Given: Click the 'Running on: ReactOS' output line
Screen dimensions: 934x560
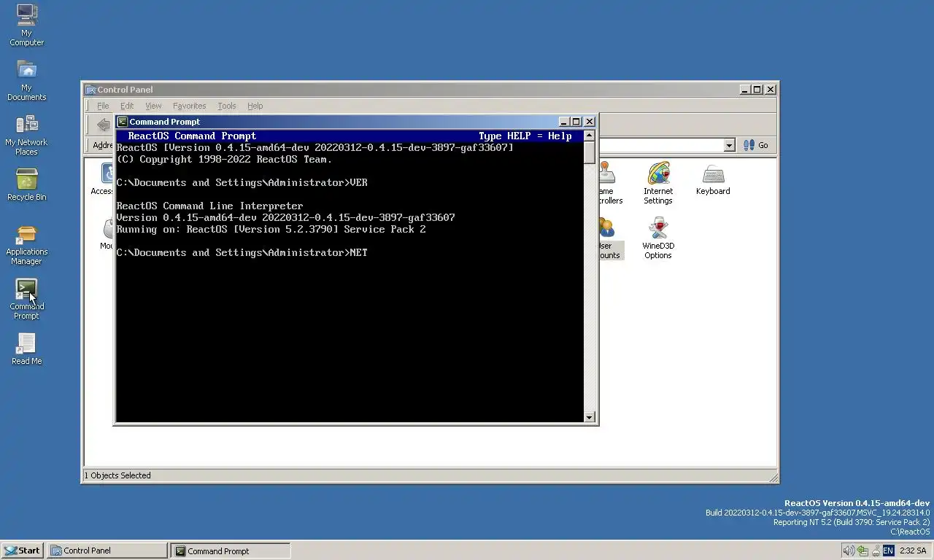Looking at the screenshot, I should click(x=271, y=229).
